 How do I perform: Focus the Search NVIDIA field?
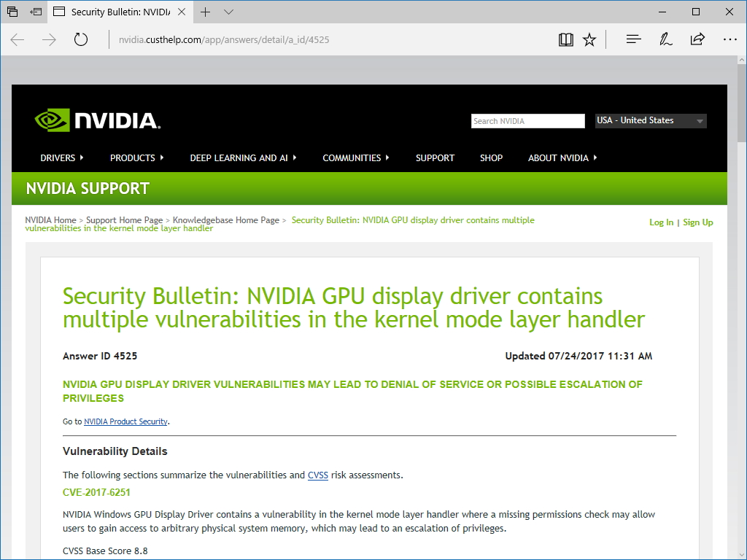point(528,121)
